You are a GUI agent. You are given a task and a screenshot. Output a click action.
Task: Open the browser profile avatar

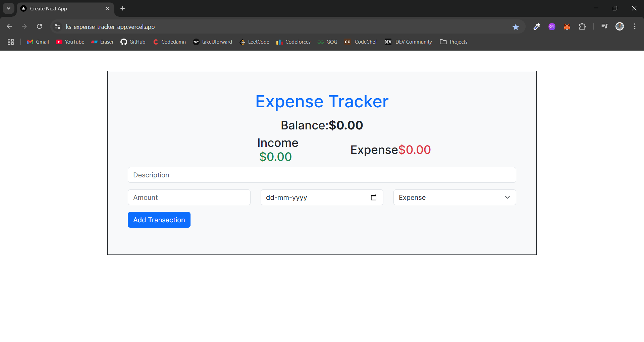point(620,26)
